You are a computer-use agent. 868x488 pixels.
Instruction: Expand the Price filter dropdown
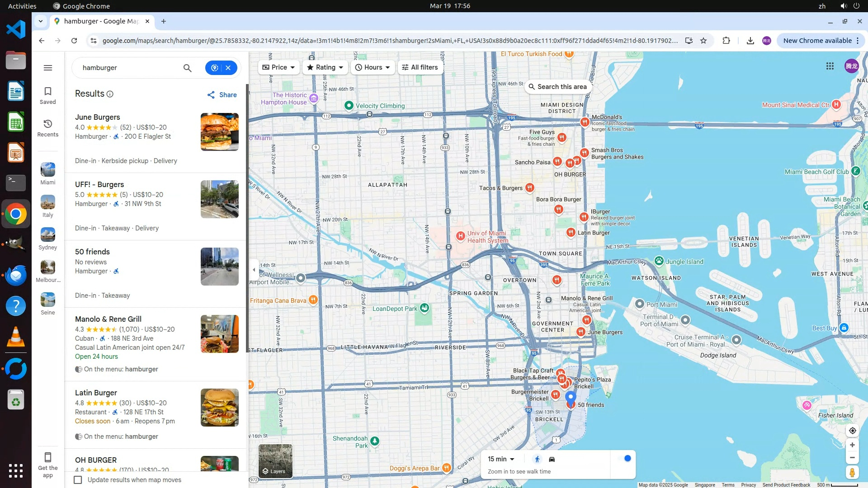(278, 67)
